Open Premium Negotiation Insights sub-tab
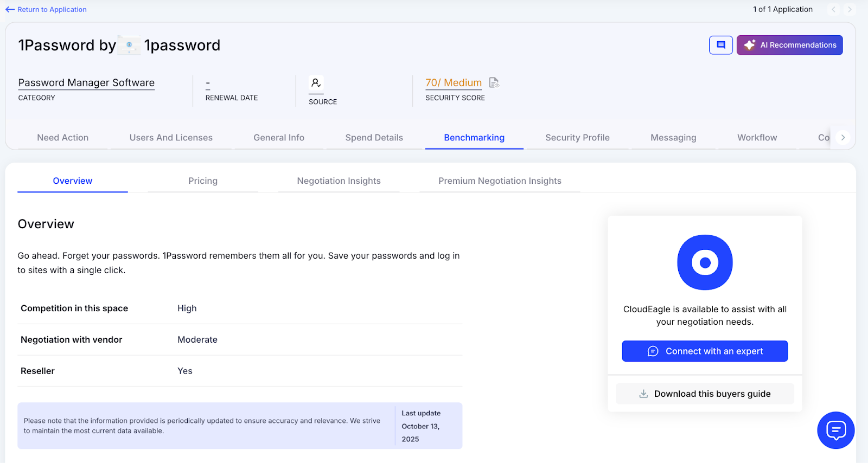Image resolution: width=868 pixels, height=463 pixels. tap(500, 181)
